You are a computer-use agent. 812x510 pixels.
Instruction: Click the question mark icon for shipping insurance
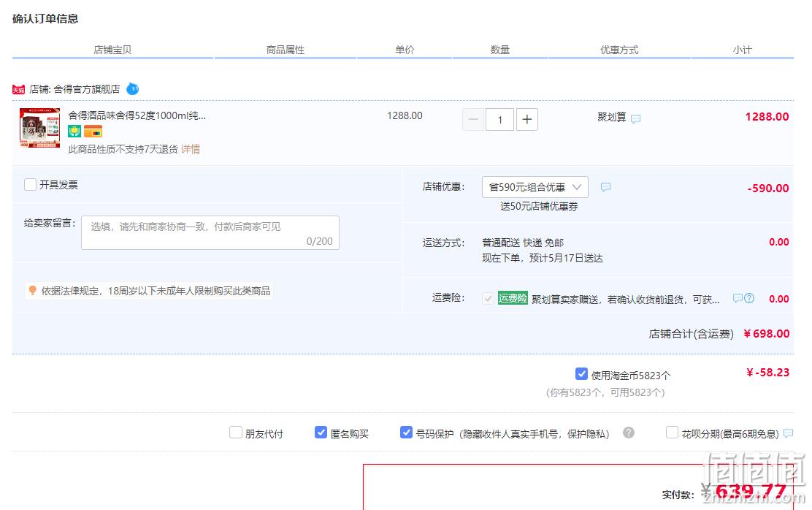point(748,299)
